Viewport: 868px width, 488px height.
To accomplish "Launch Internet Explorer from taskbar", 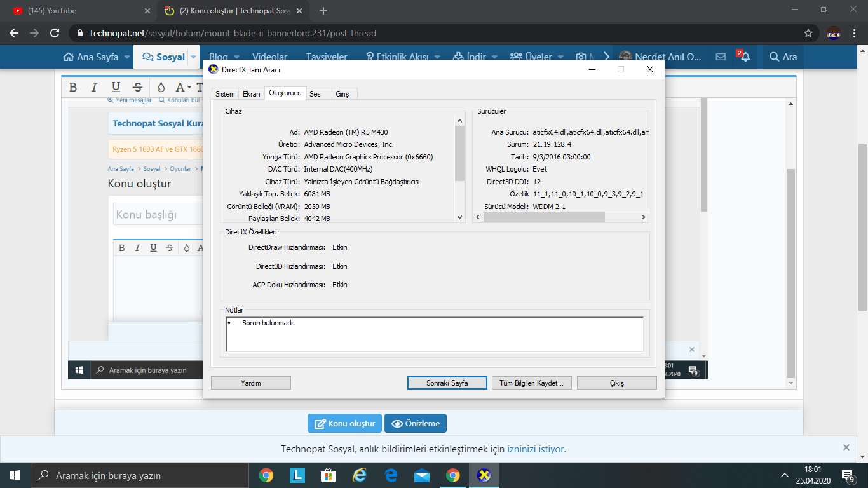I will tap(360, 475).
